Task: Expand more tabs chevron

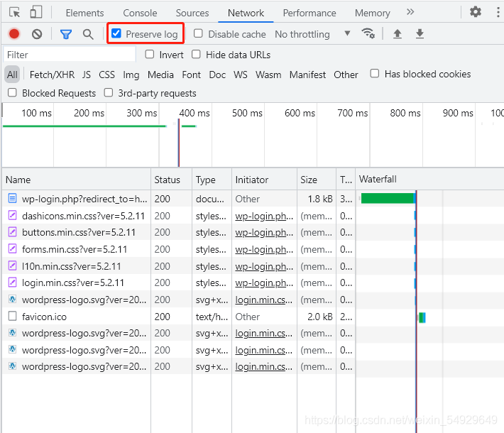Action: [410, 12]
